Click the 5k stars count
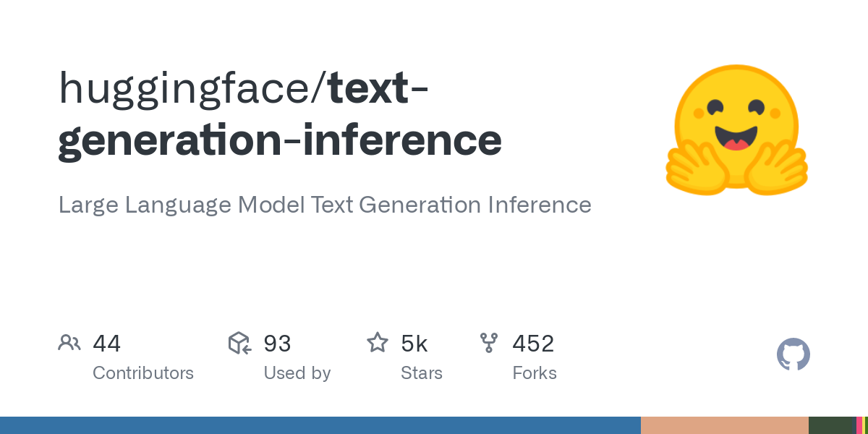The height and width of the screenshot is (434, 868). click(x=414, y=344)
